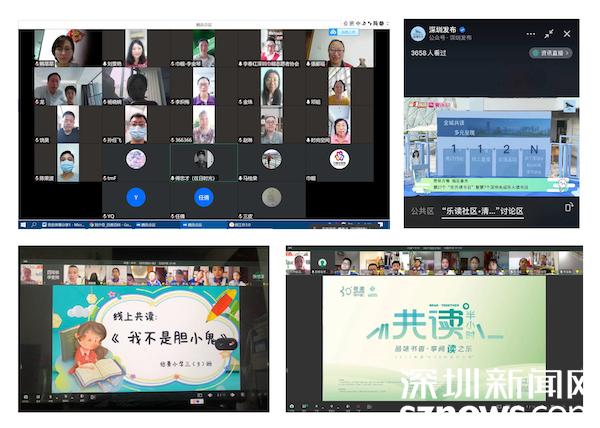The width and height of the screenshot is (600, 428).
Task: Click the Windows Start button in taskbar
Action: (23, 224)
